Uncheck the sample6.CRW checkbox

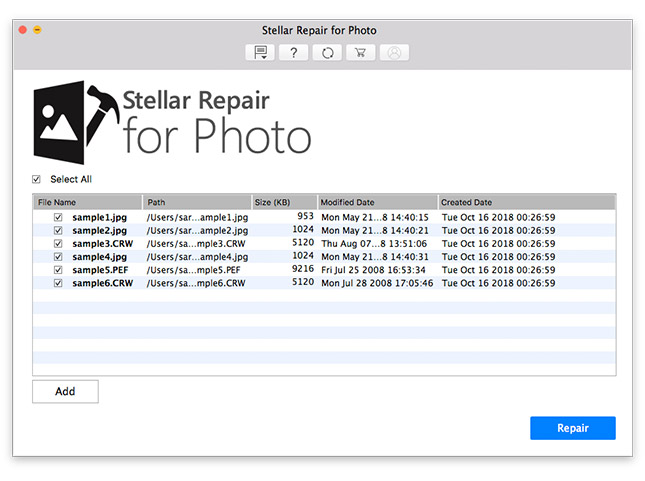tap(58, 283)
